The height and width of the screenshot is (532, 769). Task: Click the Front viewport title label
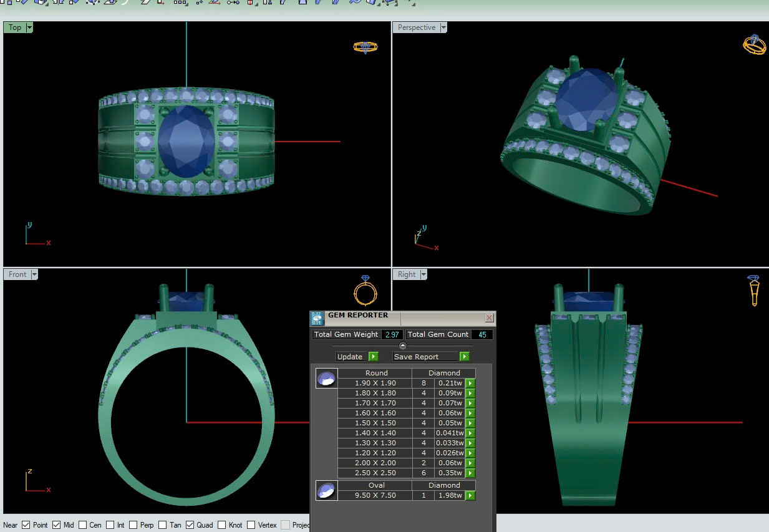point(17,274)
